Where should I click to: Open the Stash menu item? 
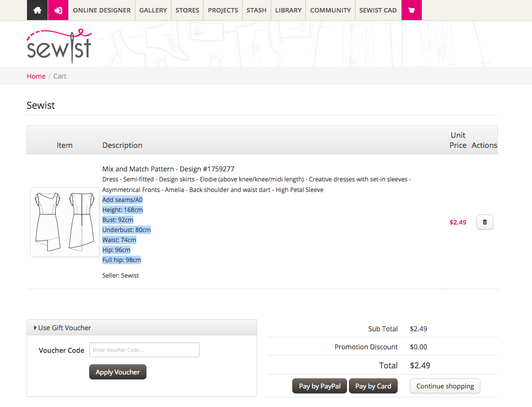coord(256,10)
